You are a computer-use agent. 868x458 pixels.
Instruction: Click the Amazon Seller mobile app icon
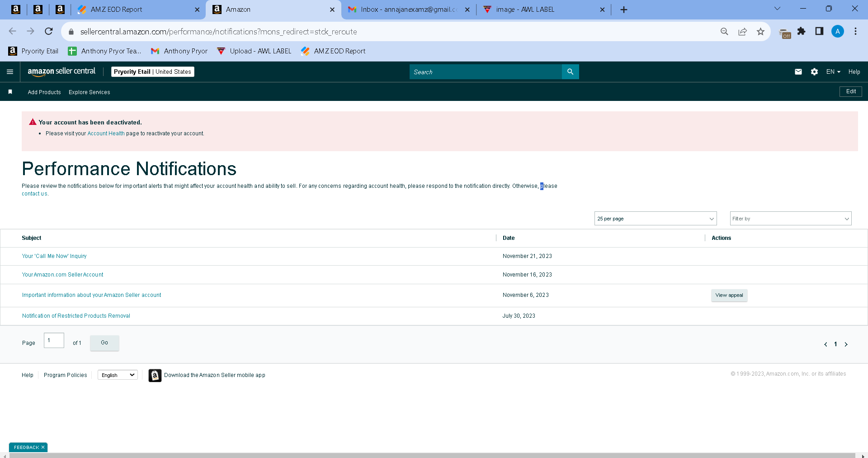155,375
